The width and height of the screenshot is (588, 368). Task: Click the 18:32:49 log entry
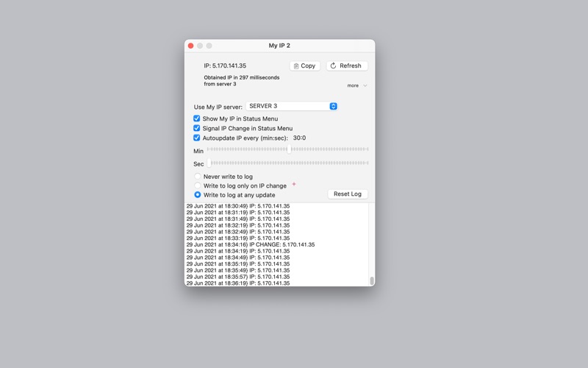(x=238, y=232)
